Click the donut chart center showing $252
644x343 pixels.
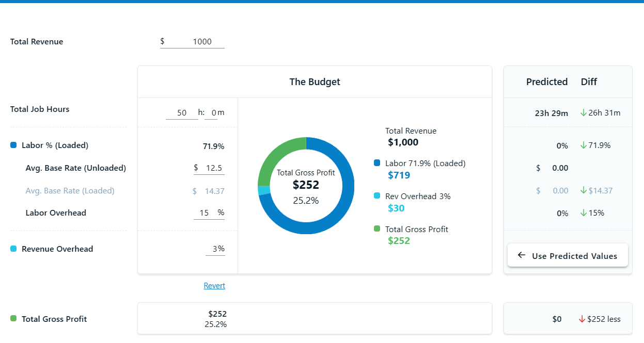coord(306,186)
